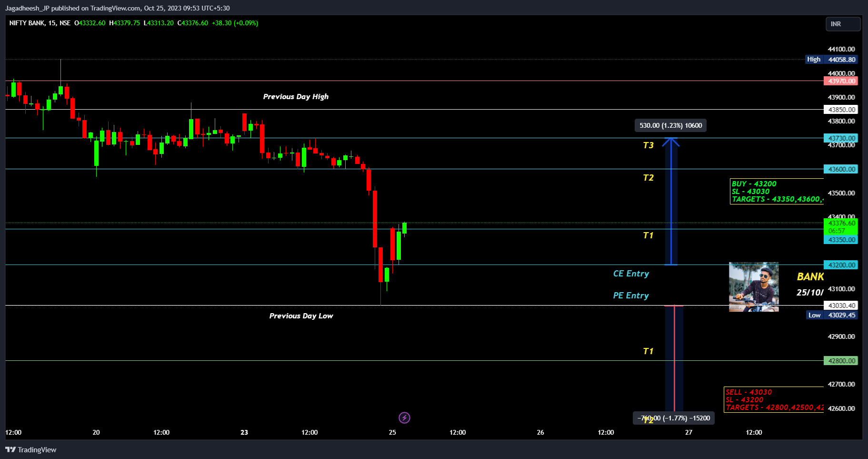This screenshot has width=868, height=459.
Task: Click the 43600.00 price level label
Action: [x=841, y=169]
